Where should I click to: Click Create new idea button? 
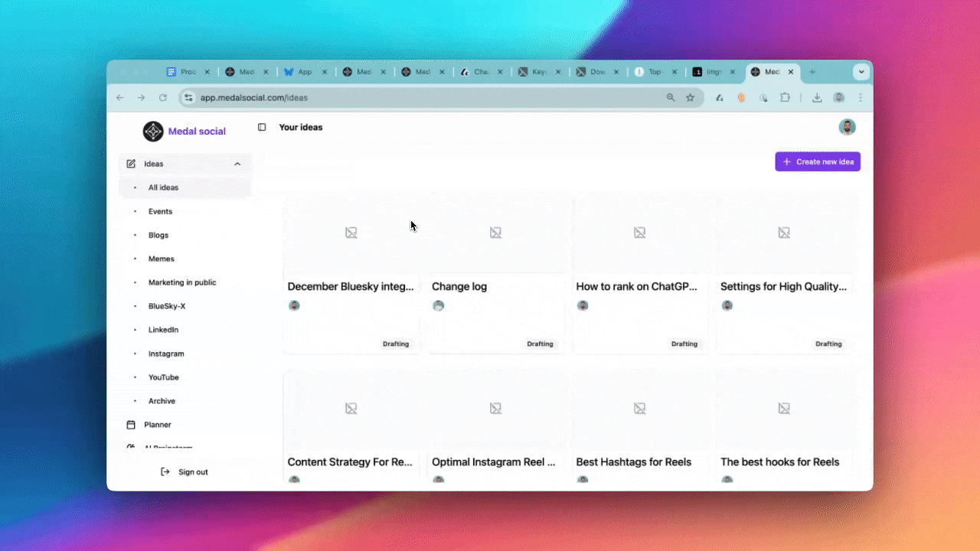pyautogui.click(x=818, y=161)
